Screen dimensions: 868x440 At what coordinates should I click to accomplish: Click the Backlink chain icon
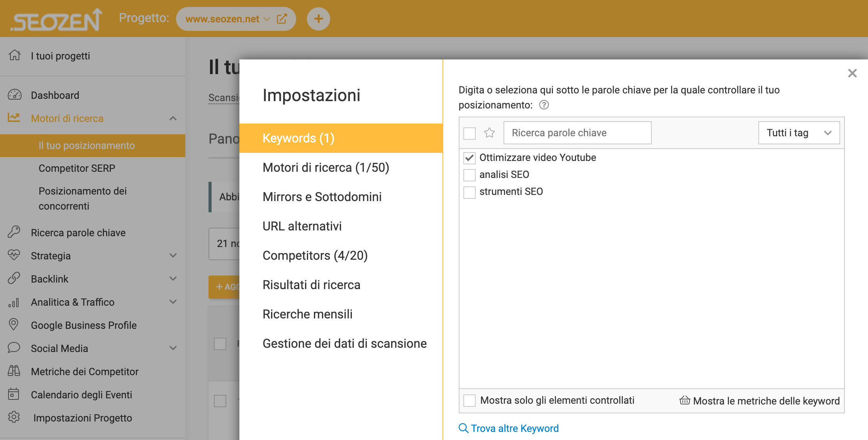(14, 278)
